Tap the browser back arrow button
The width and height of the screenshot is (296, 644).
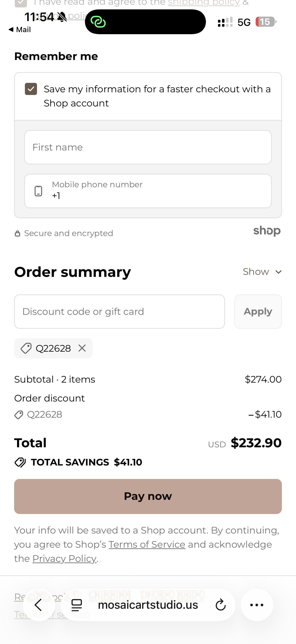pos(39,605)
